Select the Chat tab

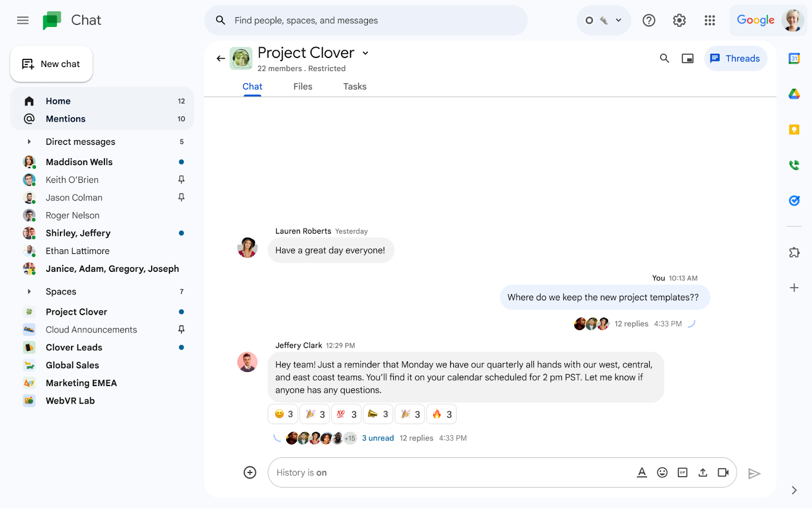(x=252, y=86)
